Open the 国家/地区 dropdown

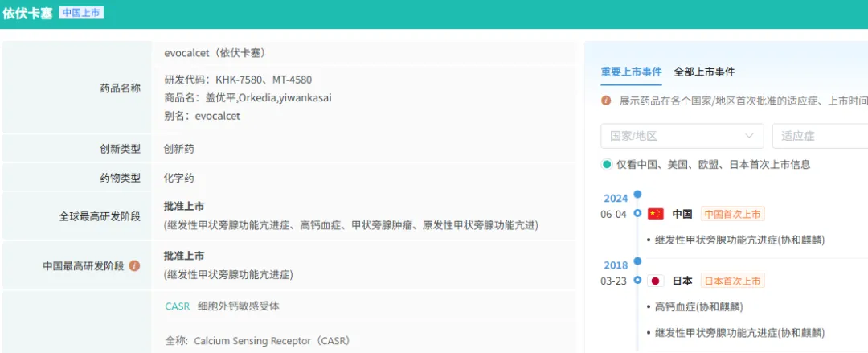(682, 136)
